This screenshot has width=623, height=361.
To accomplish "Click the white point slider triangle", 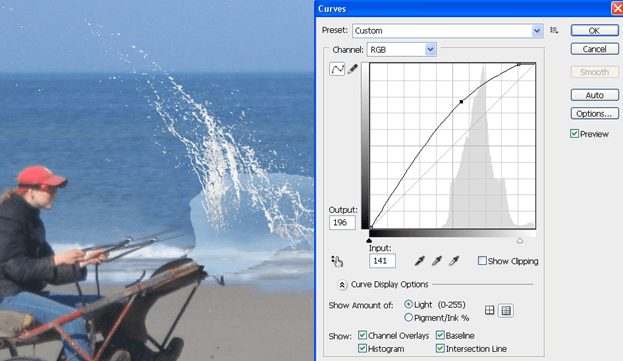I will (x=520, y=241).
